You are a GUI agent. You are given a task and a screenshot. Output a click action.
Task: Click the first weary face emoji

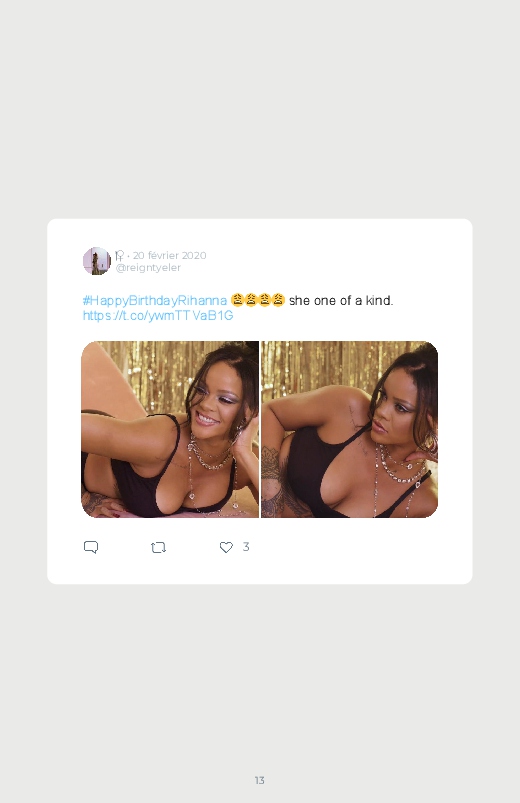pos(237,300)
